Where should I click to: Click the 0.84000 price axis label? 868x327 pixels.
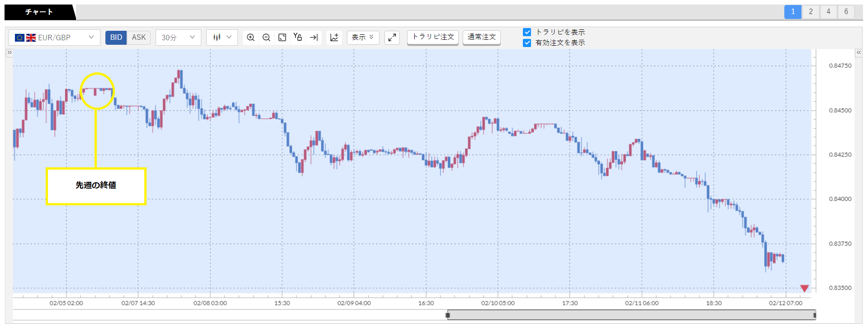(840, 199)
